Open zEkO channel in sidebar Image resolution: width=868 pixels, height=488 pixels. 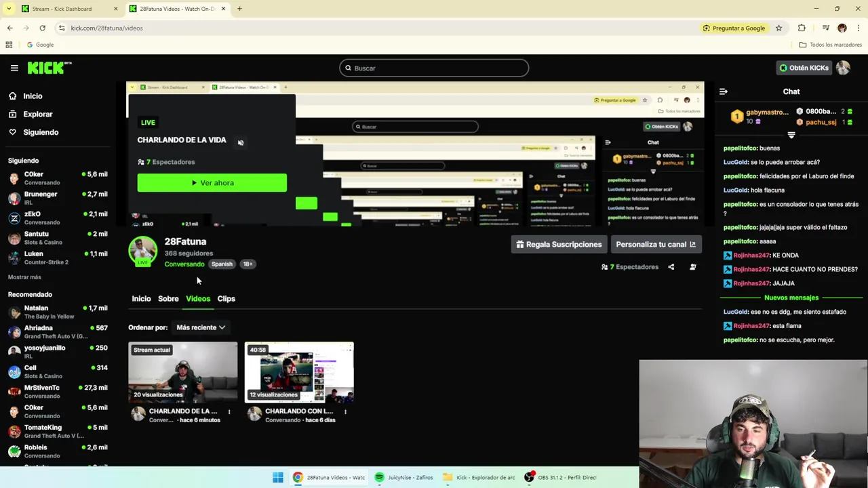pos(58,218)
